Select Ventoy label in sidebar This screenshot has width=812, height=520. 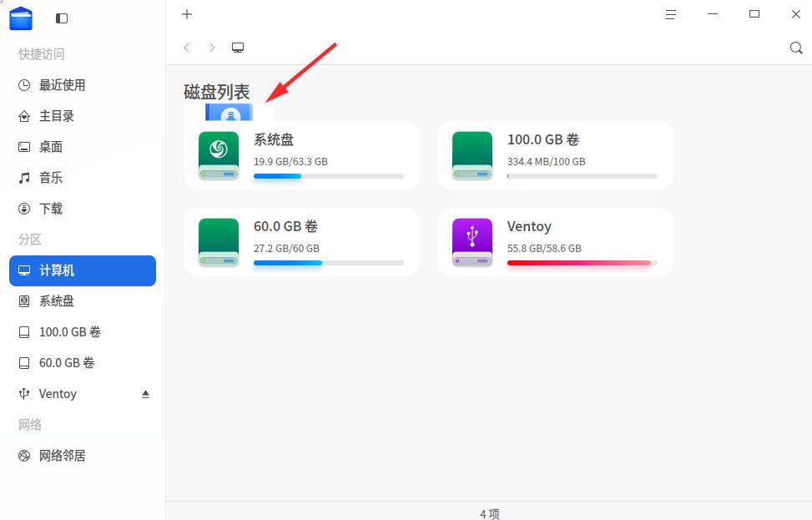tap(58, 394)
